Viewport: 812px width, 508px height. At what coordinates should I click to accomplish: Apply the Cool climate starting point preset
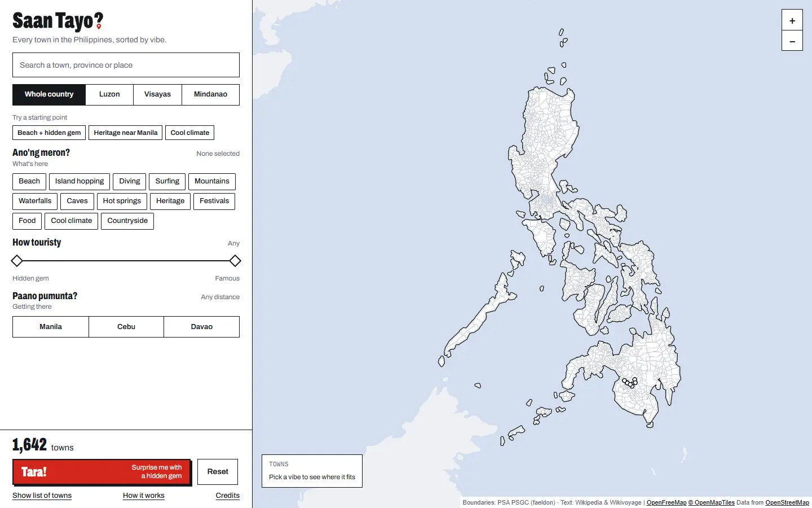click(189, 133)
